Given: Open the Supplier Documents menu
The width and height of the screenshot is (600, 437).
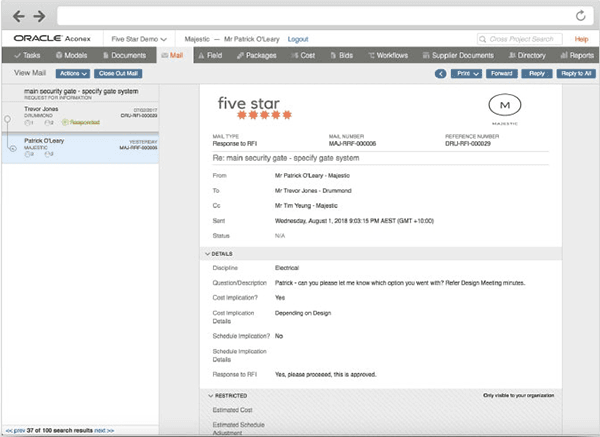Looking at the screenshot, I should [458, 55].
